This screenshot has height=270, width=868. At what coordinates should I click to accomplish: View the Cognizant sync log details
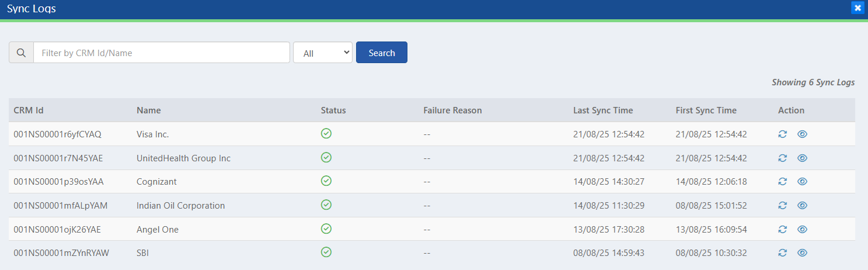pos(802,181)
